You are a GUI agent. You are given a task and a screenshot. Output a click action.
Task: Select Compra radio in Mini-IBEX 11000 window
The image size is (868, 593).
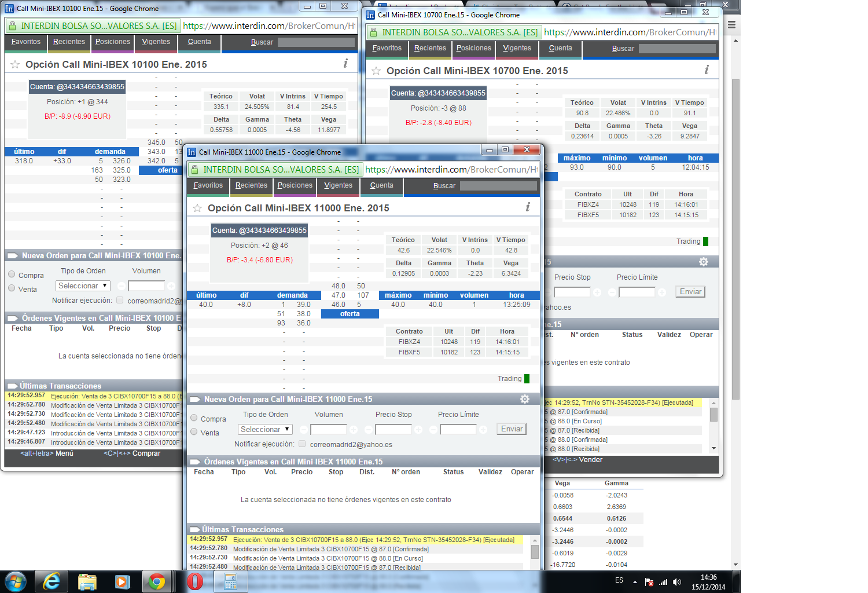coord(194,418)
